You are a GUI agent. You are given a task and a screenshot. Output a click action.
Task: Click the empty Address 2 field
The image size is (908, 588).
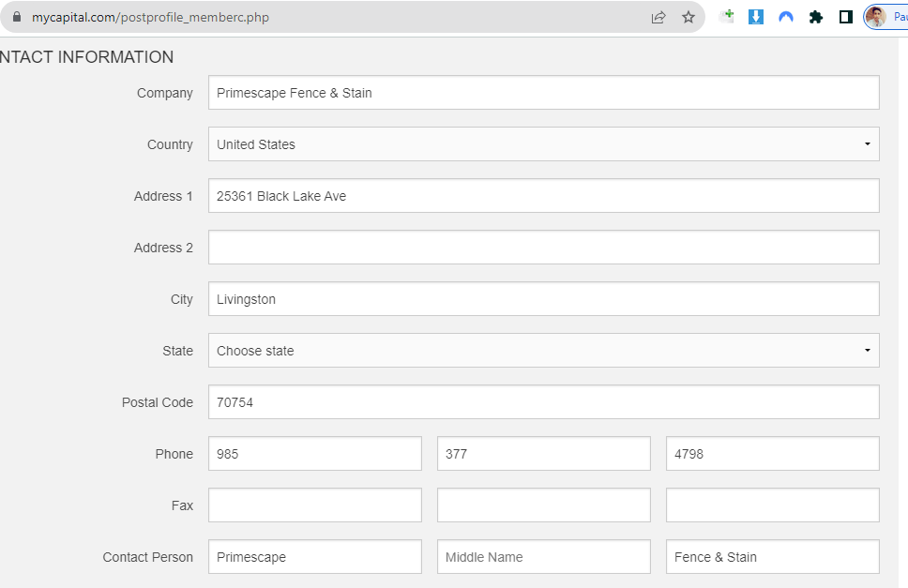pos(543,248)
